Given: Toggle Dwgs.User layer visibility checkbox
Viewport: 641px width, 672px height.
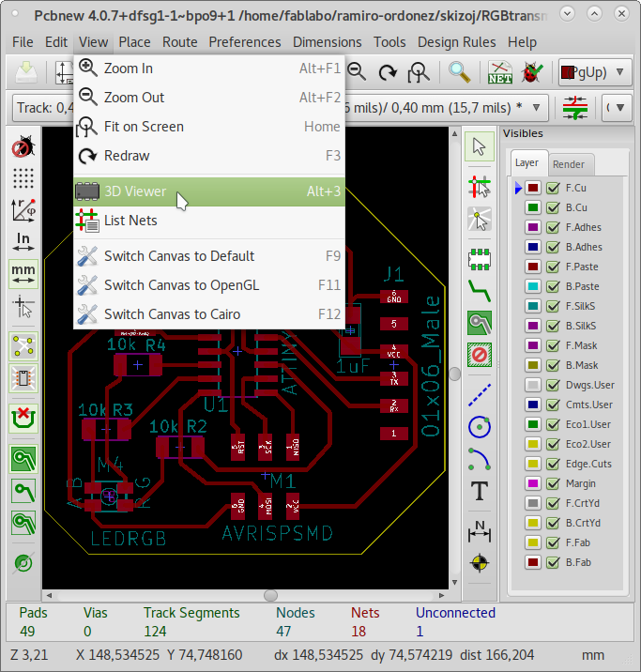Looking at the screenshot, I should point(553,385).
